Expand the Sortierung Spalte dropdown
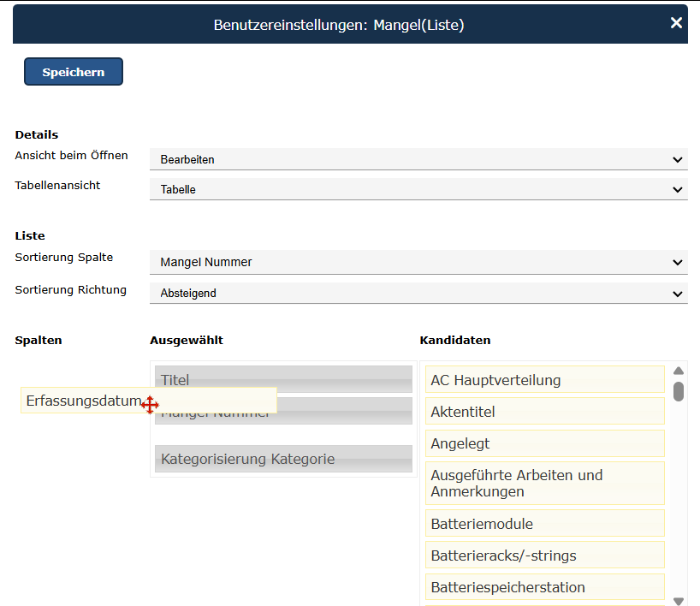The height and width of the screenshot is (606, 700). 418,262
